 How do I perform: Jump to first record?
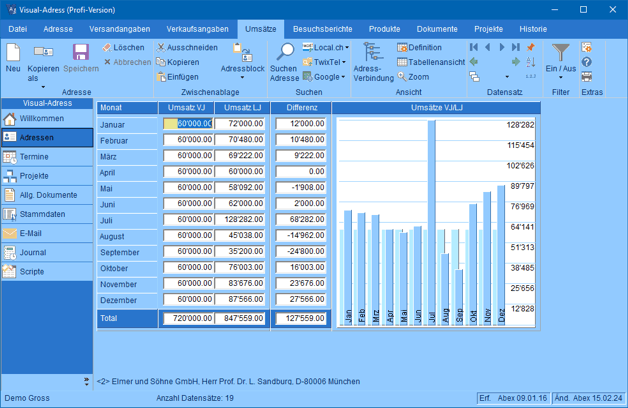click(474, 47)
